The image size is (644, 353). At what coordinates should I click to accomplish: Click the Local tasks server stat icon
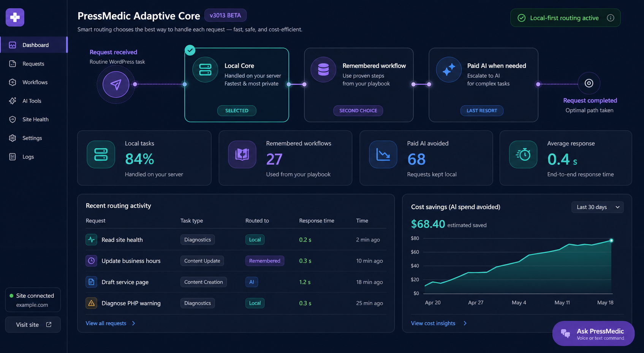pos(101,154)
